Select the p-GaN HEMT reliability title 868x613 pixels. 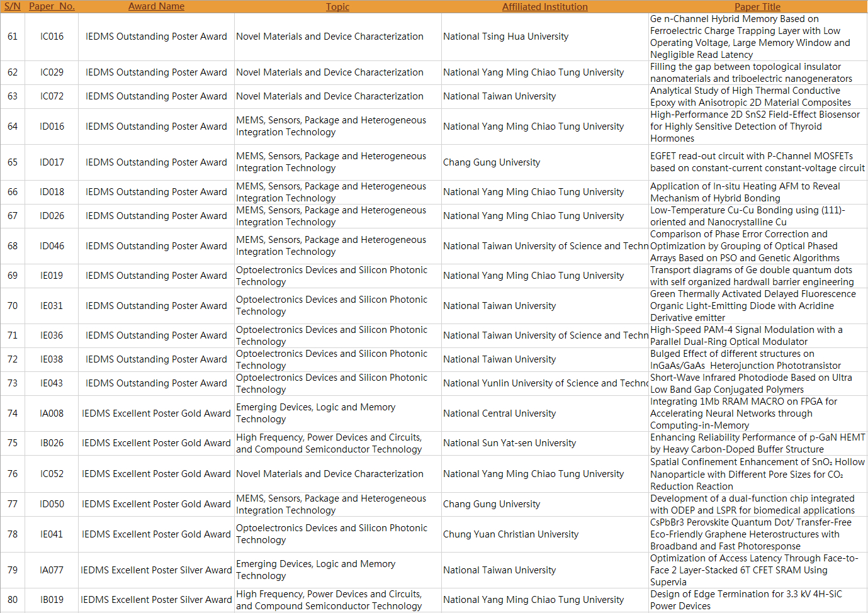pyautogui.click(x=758, y=443)
